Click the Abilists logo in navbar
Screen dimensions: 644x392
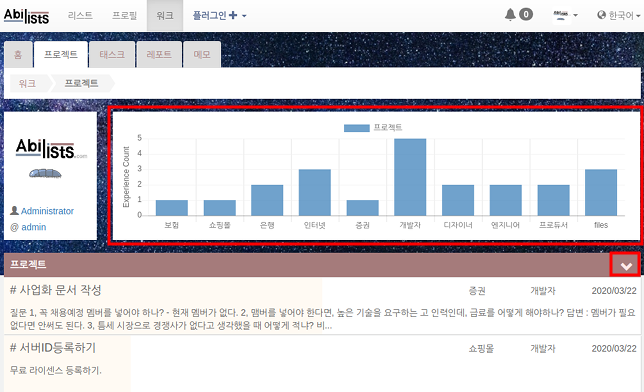click(26, 16)
